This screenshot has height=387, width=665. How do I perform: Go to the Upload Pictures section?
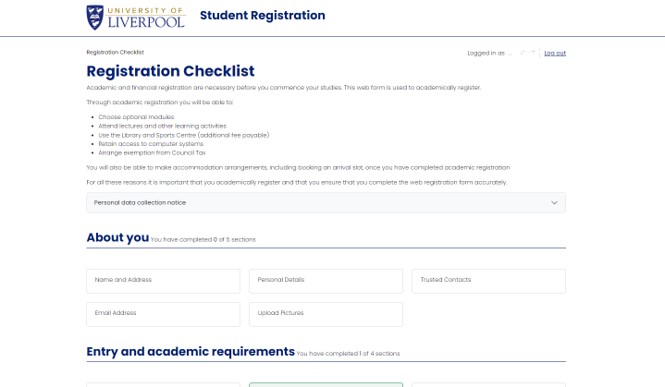(326, 314)
